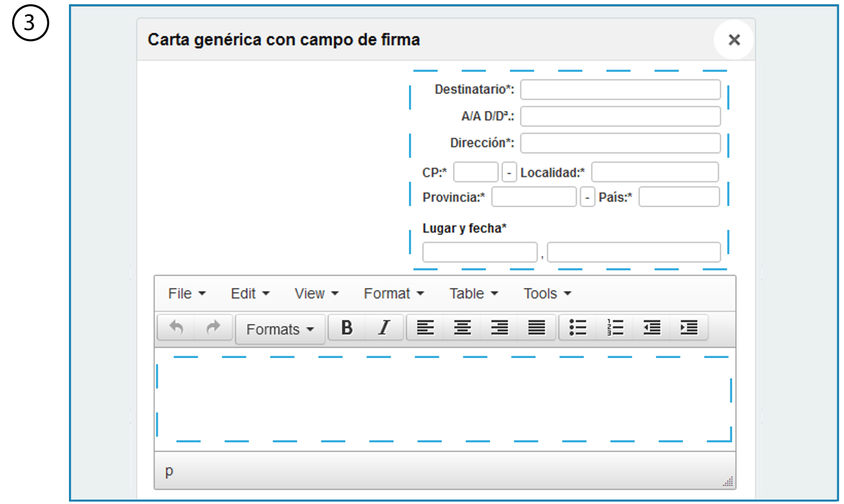Viewport: 844px width, 504px height.
Task: Click the Localidad input field
Action: (655, 172)
